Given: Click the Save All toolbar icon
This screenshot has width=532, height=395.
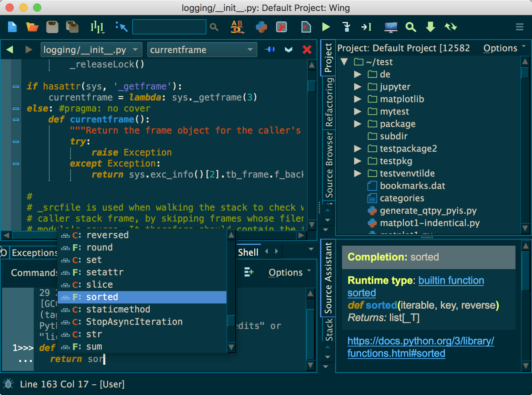Looking at the screenshot, I should [72, 27].
